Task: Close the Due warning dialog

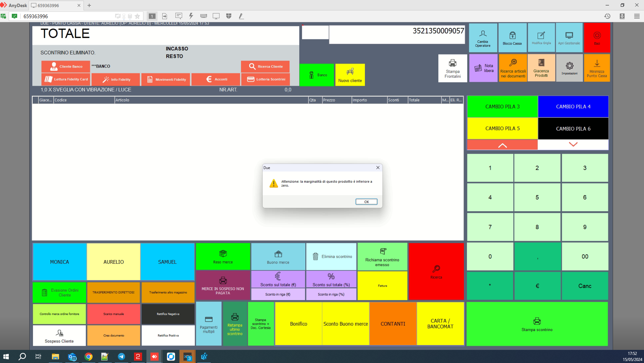Action: (x=378, y=168)
